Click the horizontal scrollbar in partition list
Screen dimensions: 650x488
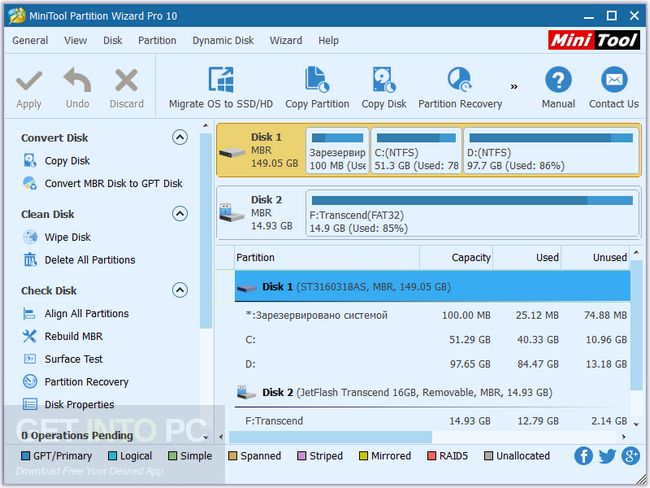point(330,437)
